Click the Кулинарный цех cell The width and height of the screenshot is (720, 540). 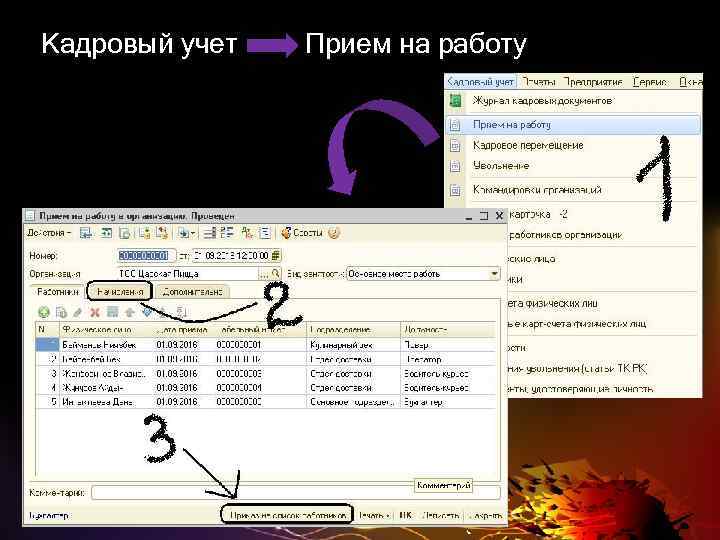[x=353, y=345]
